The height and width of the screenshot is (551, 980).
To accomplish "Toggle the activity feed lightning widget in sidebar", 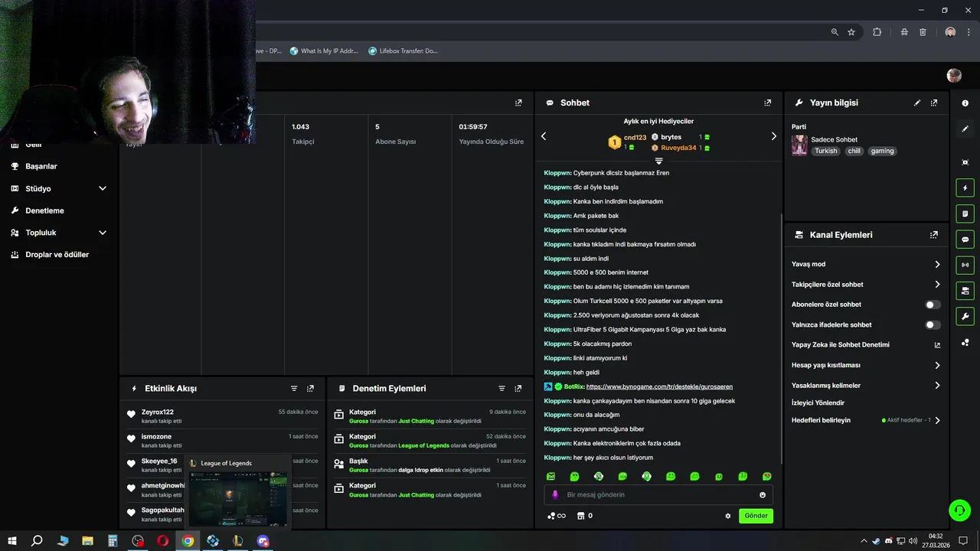I will tap(965, 188).
